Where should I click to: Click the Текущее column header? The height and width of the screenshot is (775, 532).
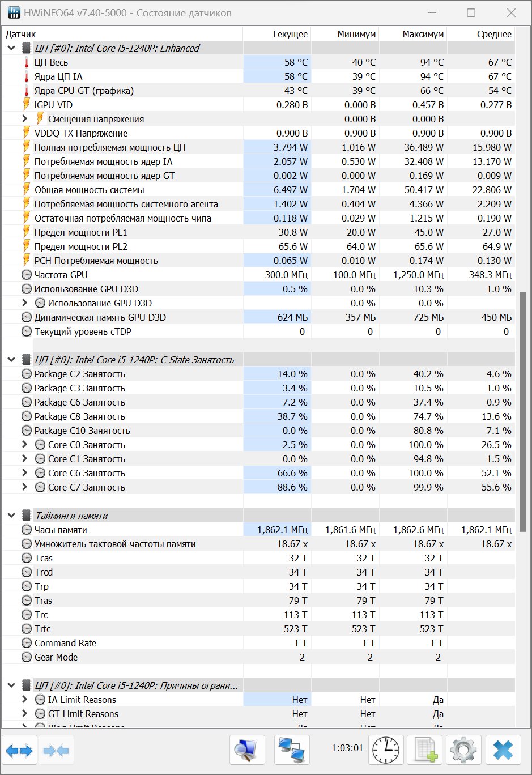tap(277, 34)
